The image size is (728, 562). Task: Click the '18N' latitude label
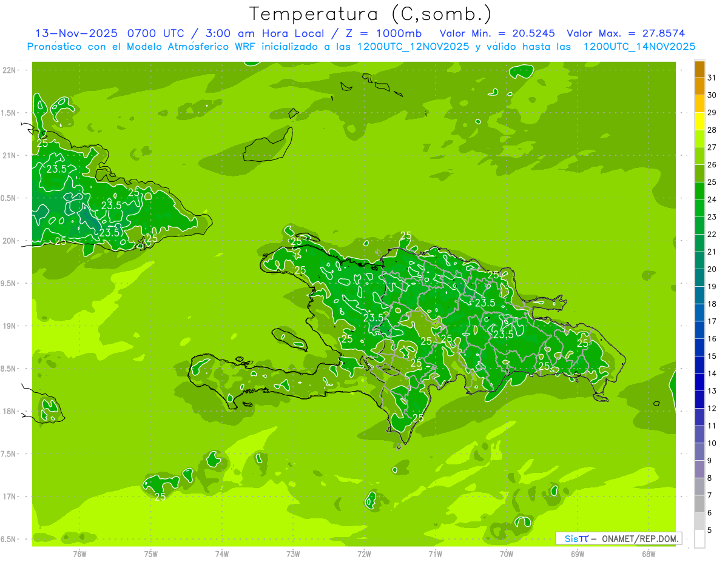(8, 411)
